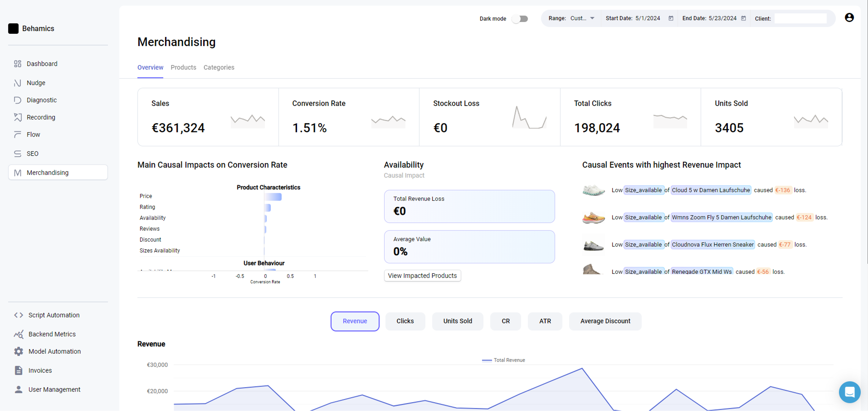
Task: Click the Invoices document icon
Action: pyautogui.click(x=18, y=370)
